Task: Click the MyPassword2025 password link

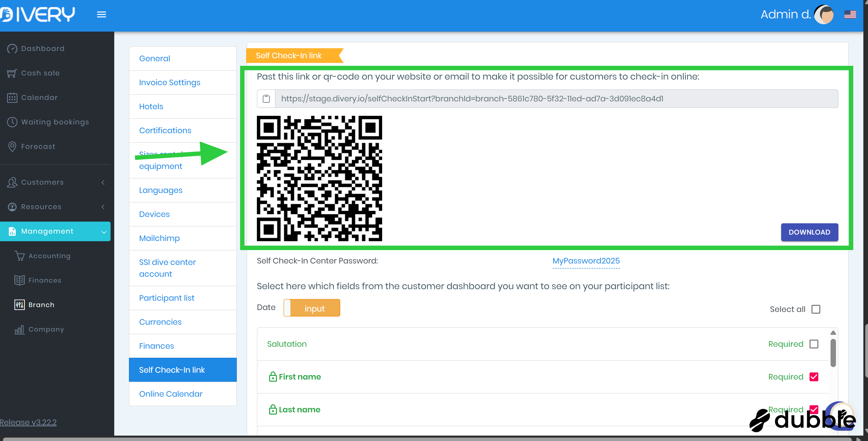Action: (586, 261)
